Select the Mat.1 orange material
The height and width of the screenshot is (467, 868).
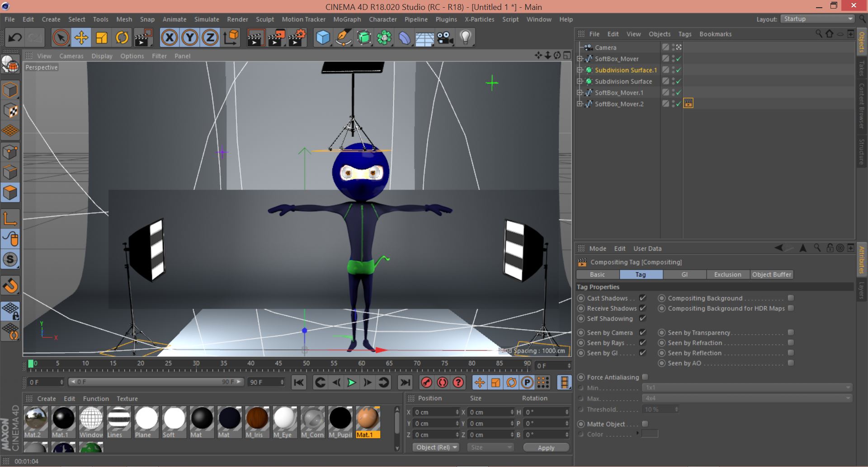368,422
